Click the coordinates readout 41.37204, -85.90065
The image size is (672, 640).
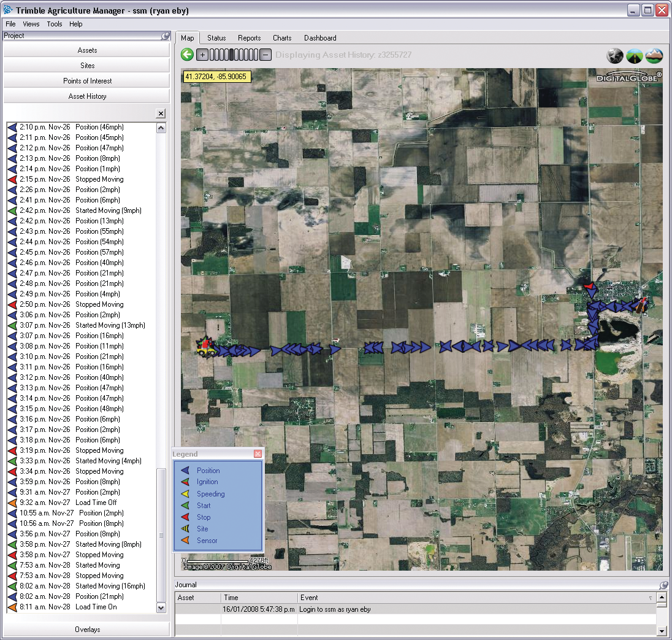pyautogui.click(x=216, y=77)
